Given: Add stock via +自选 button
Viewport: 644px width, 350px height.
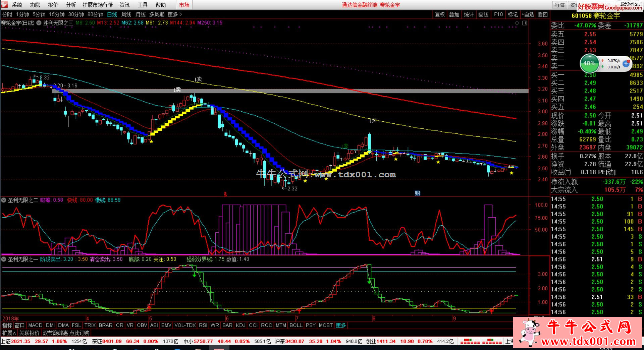Looking at the screenshot, I should 528,14.
